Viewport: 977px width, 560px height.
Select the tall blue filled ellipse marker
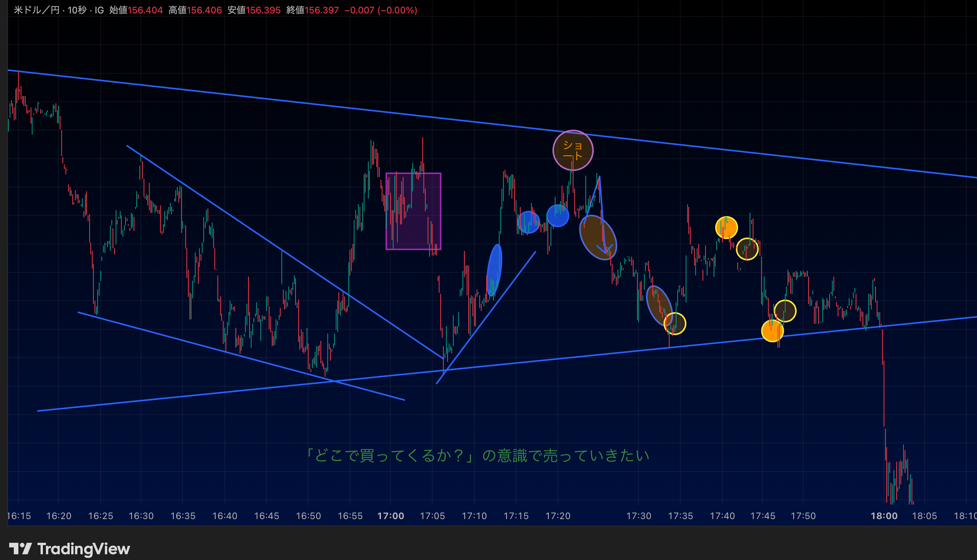pos(494,270)
